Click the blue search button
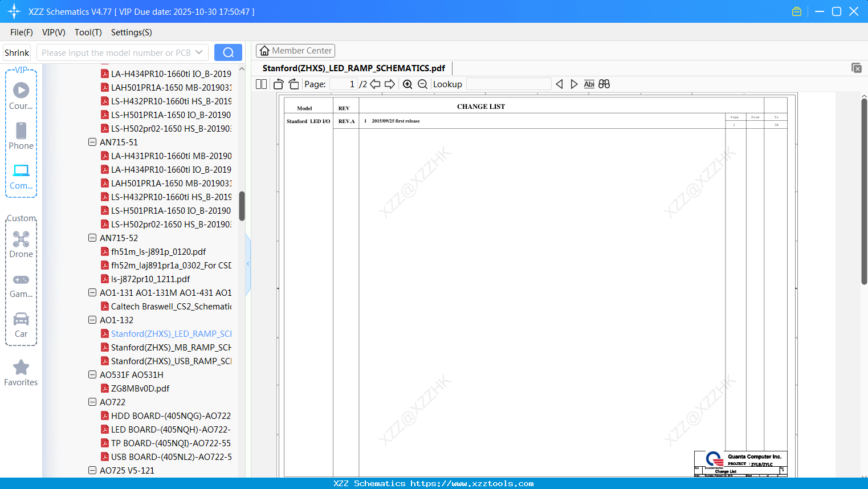 tap(228, 52)
